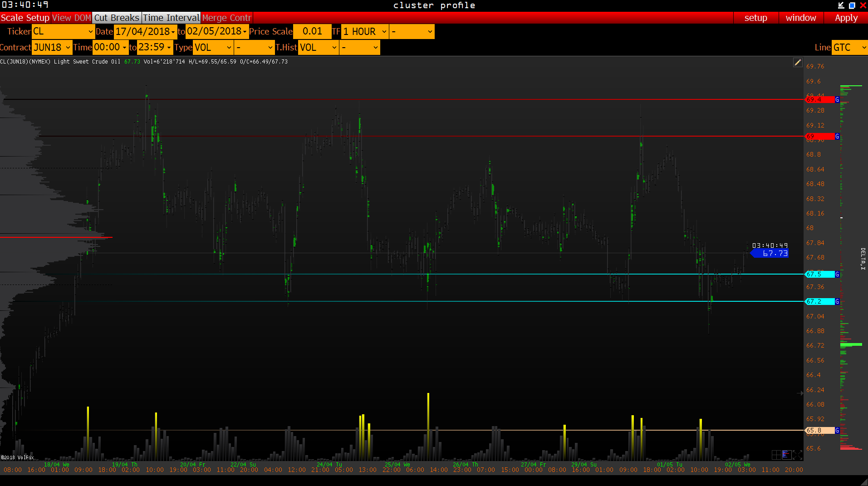Open the Scale Setup menu

coord(25,18)
